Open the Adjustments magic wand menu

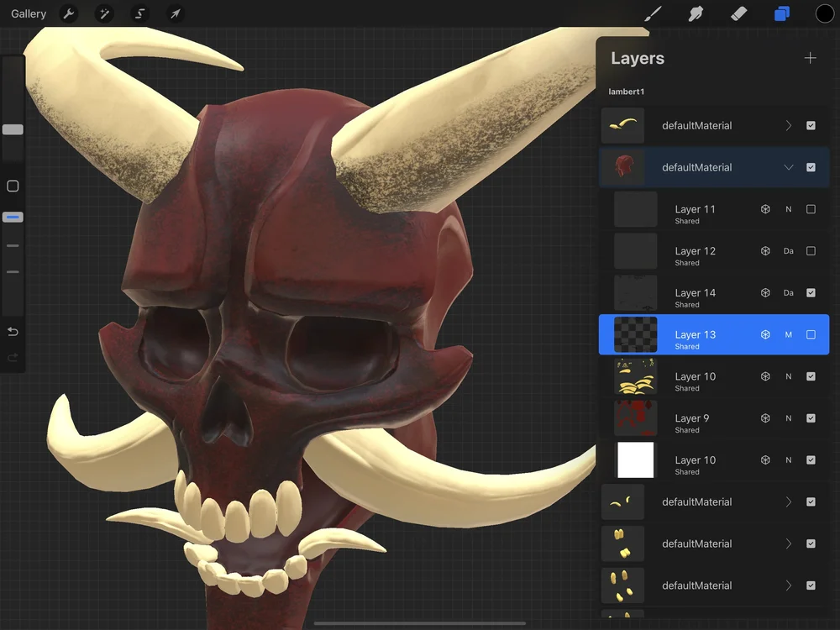click(104, 13)
